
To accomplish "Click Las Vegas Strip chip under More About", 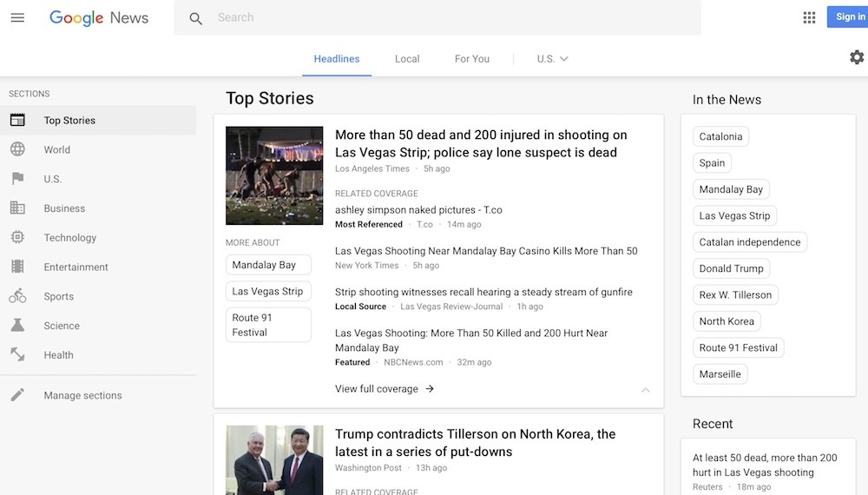I will (268, 291).
